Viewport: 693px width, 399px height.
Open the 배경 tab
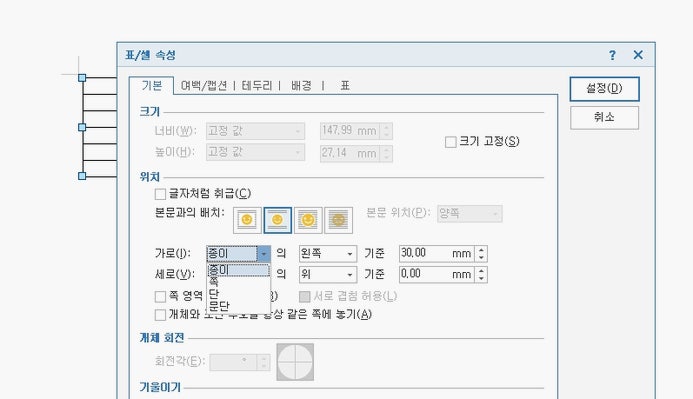[301, 86]
